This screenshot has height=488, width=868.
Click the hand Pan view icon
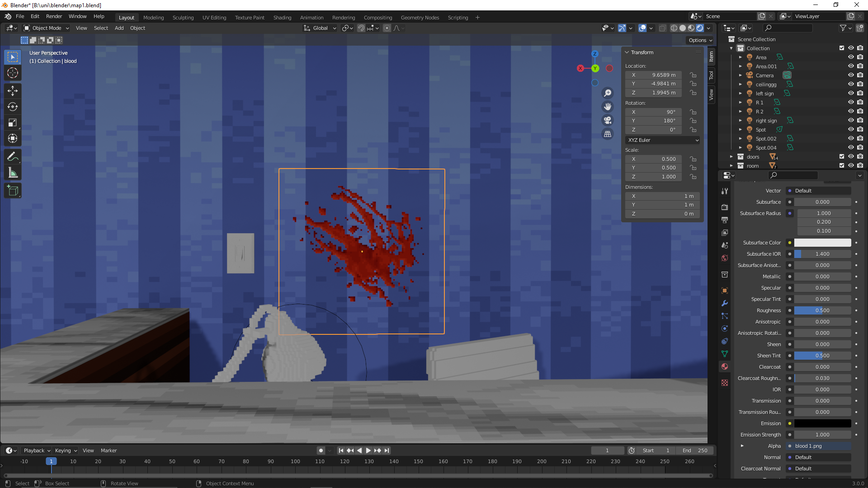point(608,107)
